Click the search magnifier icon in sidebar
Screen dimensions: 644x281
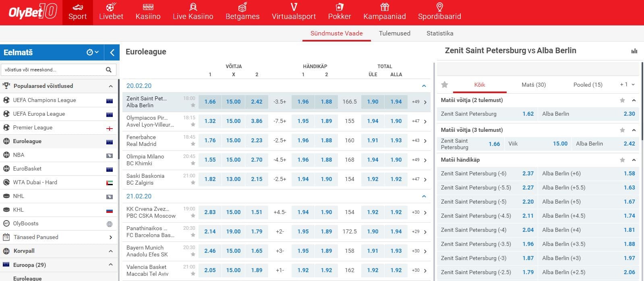click(x=108, y=70)
